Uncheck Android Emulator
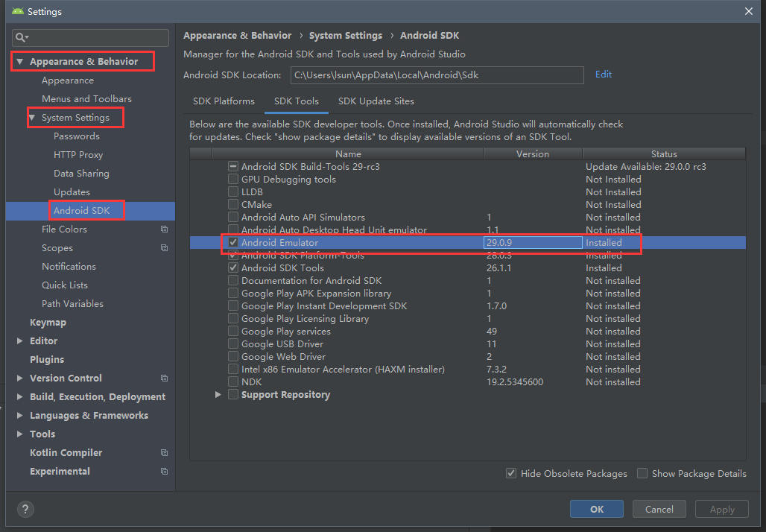This screenshot has width=766, height=532. (233, 242)
